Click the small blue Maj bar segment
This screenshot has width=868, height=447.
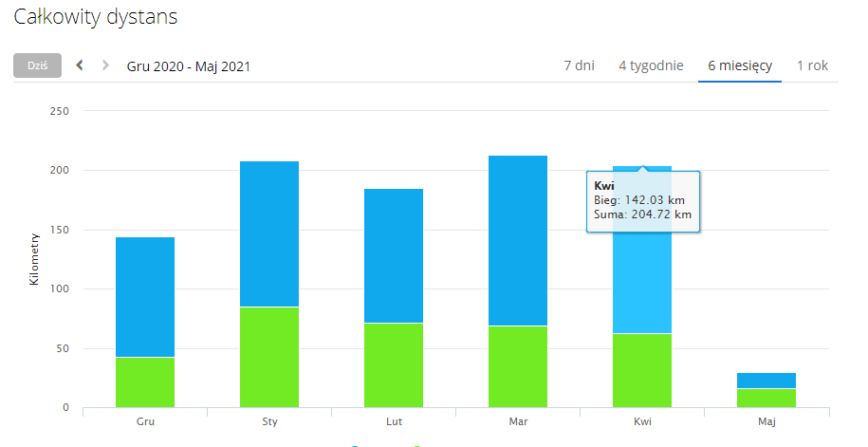pos(766,381)
